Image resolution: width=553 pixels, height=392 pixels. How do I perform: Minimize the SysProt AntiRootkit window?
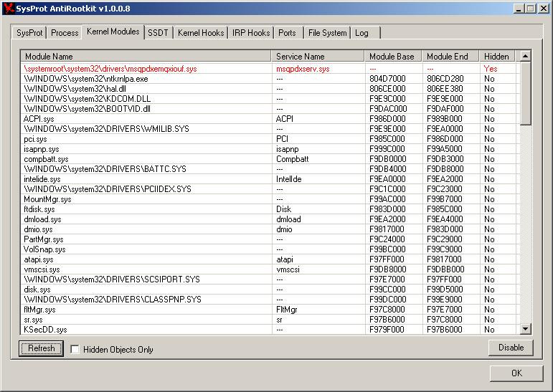tap(519, 9)
